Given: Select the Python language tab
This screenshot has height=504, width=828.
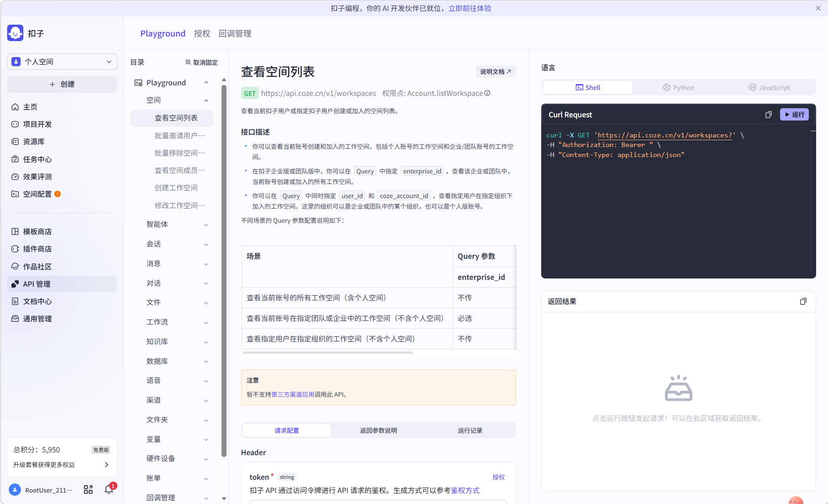Looking at the screenshot, I should click(678, 88).
